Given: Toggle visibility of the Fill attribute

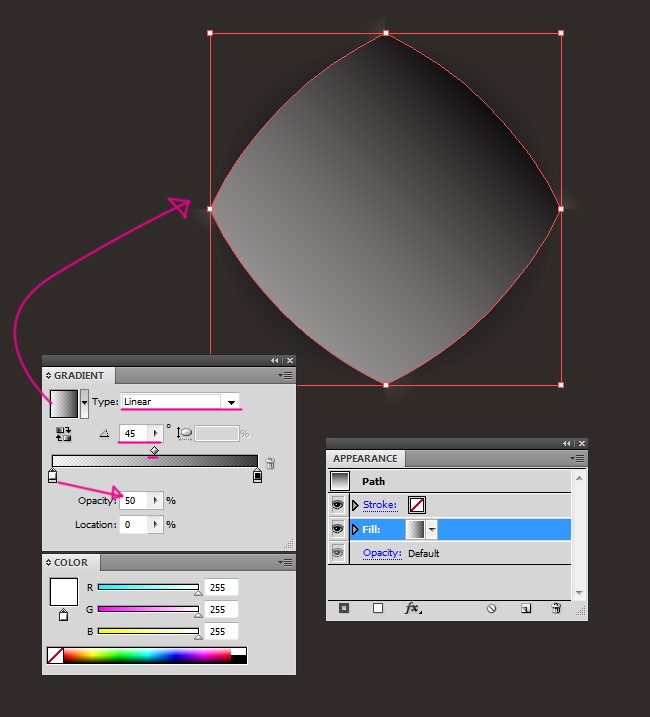Looking at the screenshot, I should coord(338,529).
